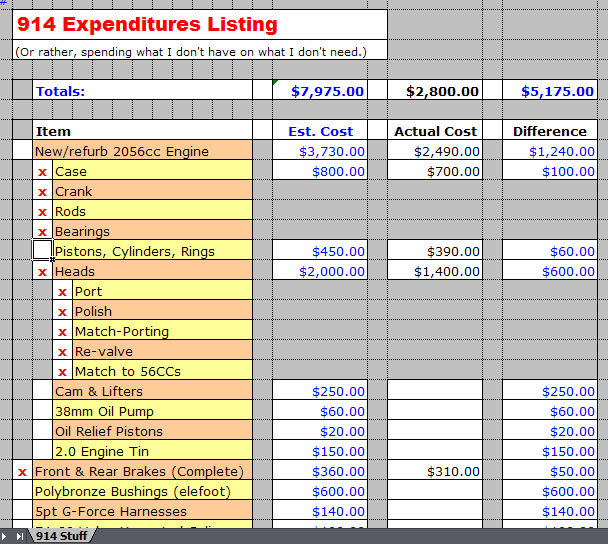Select the New/refurb 2056cc Engine row
Image resolution: width=608 pixels, height=544 pixels.
[143, 151]
